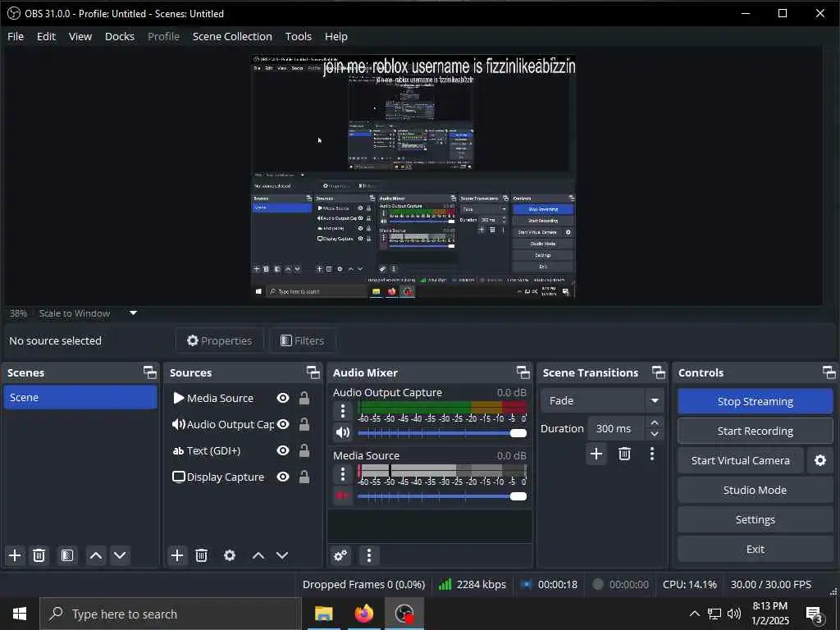The height and width of the screenshot is (630, 840).
Task: Open Firefox from the taskbar
Action: tap(364, 614)
